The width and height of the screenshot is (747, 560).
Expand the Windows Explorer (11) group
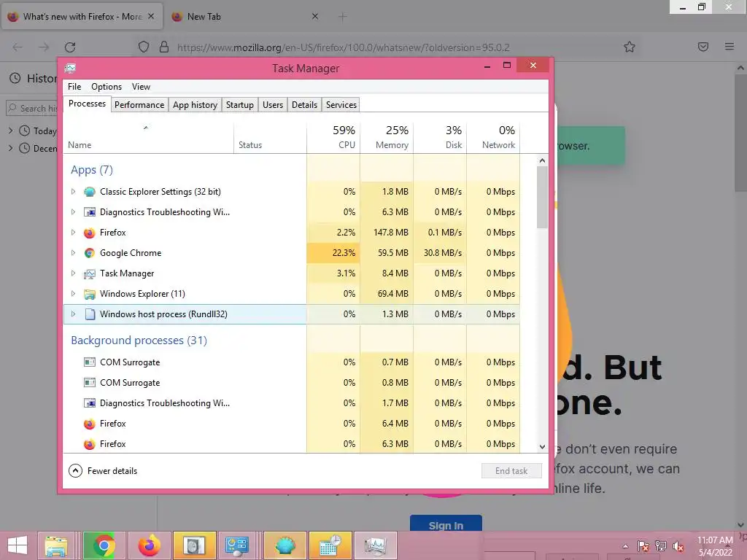73,294
